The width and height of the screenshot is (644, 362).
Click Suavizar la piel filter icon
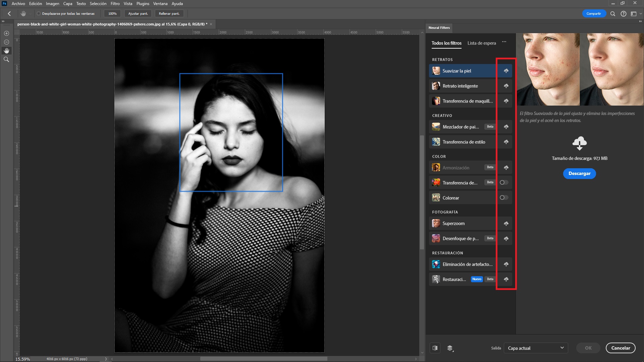(x=436, y=71)
